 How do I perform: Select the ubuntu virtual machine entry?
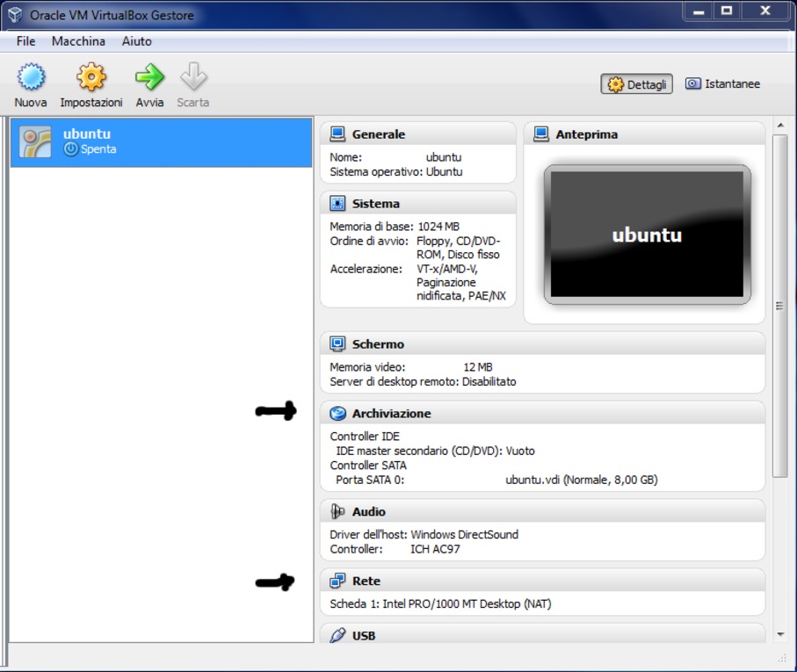coord(161,142)
